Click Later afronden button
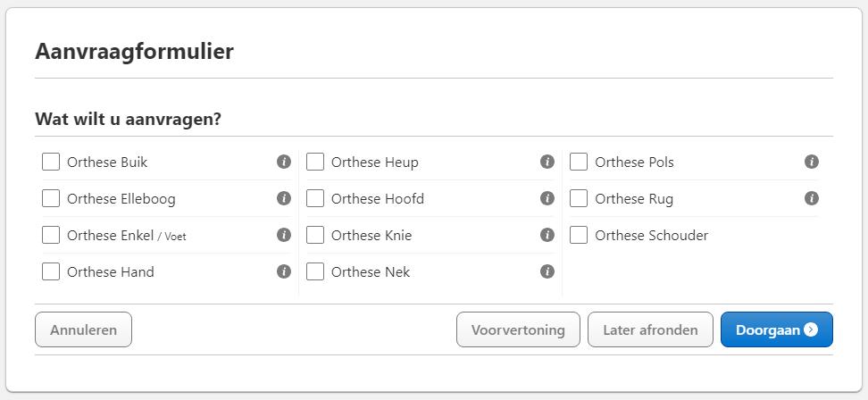 pos(650,329)
